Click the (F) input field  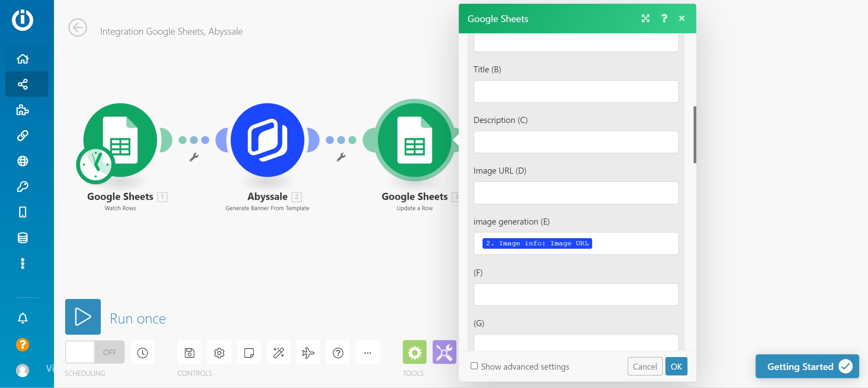pyautogui.click(x=576, y=295)
